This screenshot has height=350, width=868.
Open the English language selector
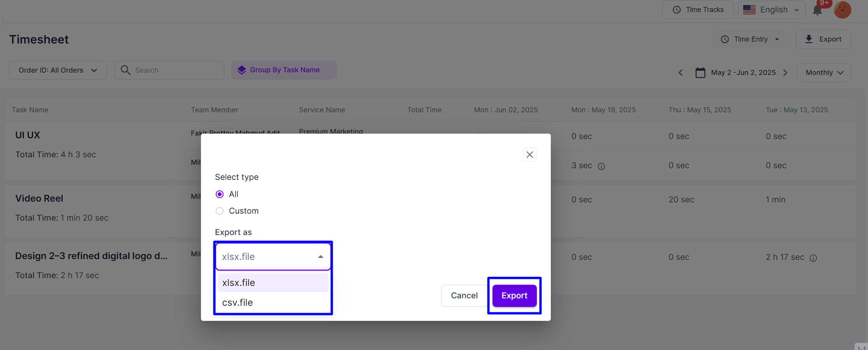pyautogui.click(x=772, y=10)
